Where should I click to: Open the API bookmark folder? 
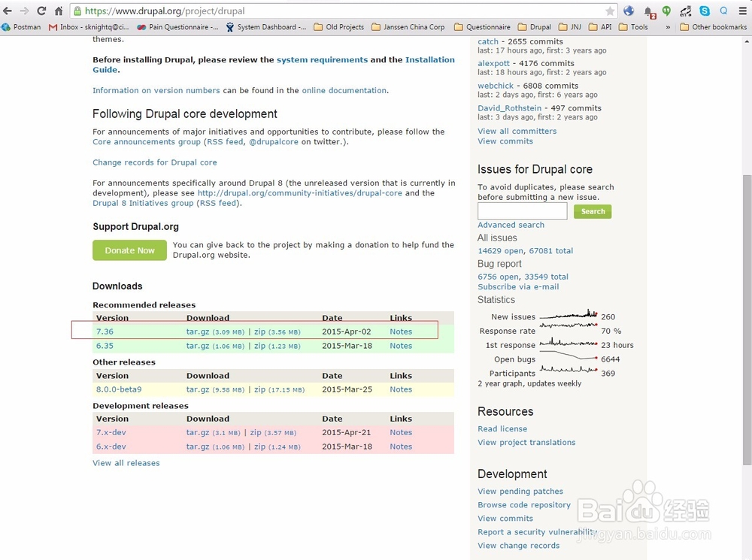point(600,27)
